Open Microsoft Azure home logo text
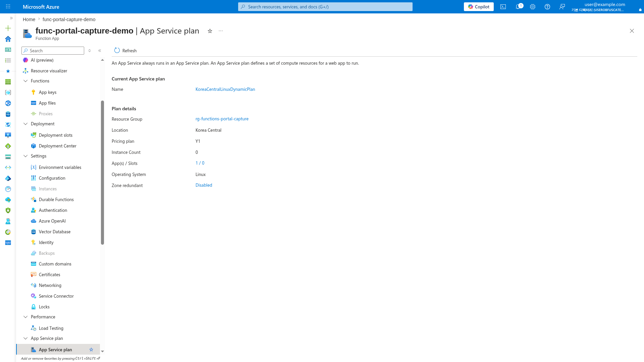 coord(41,7)
